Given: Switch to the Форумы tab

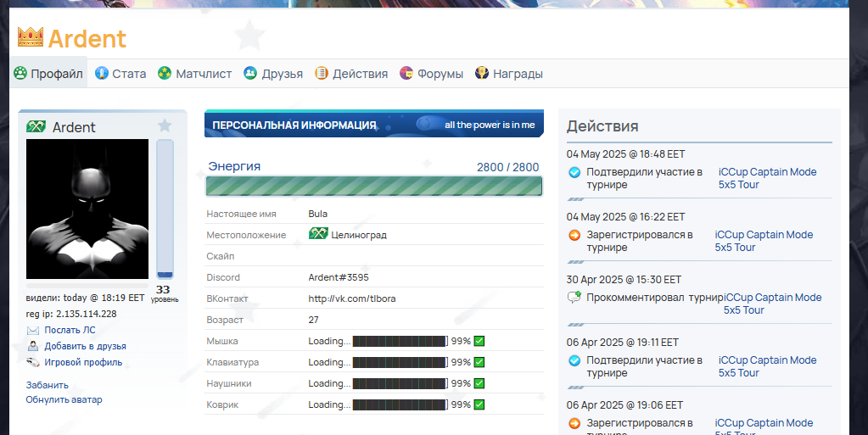Looking at the screenshot, I should coord(432,73).
